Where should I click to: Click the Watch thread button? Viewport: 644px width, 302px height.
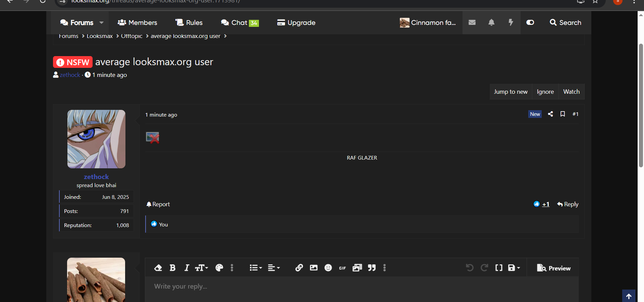571,92
